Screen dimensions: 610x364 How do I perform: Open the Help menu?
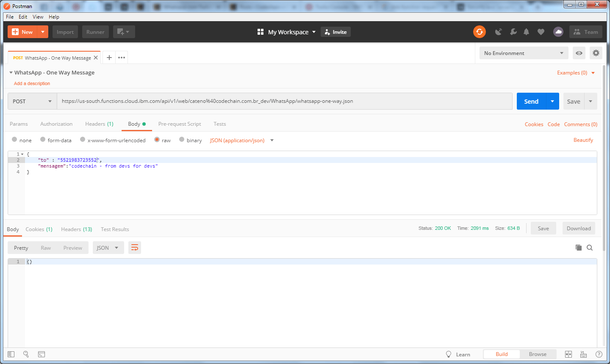pos(54,17)
